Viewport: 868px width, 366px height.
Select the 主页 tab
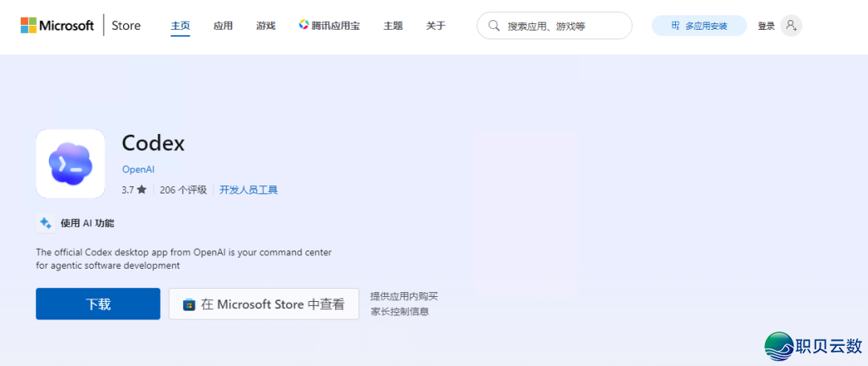[181, 26]
